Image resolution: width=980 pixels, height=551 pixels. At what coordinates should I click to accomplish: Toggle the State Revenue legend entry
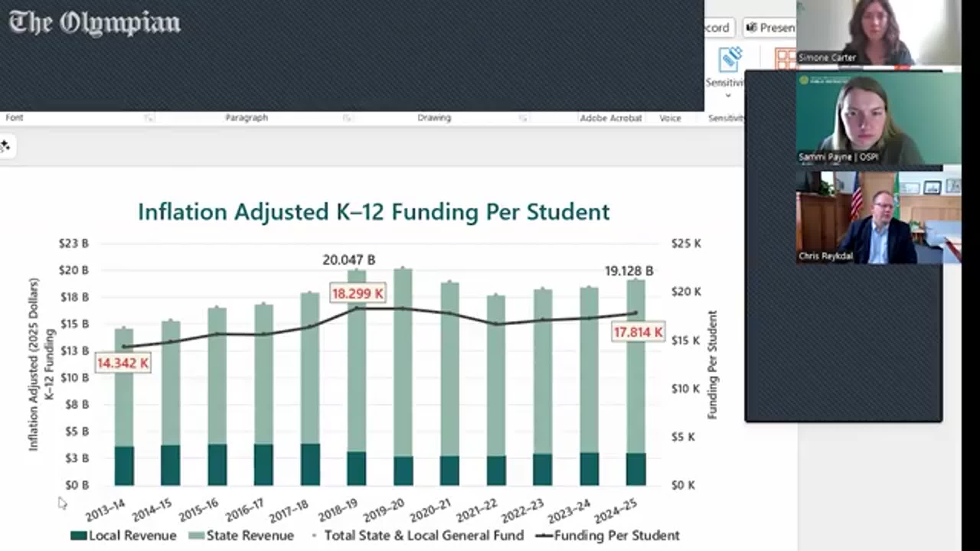click(x=245, y=536)
